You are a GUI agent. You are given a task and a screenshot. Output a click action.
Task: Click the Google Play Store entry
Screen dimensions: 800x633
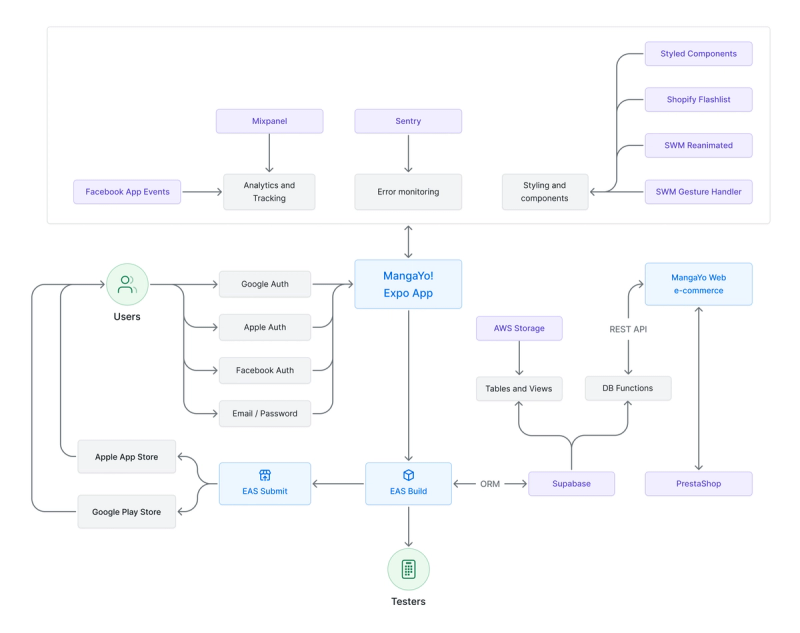tap(127, 512)
